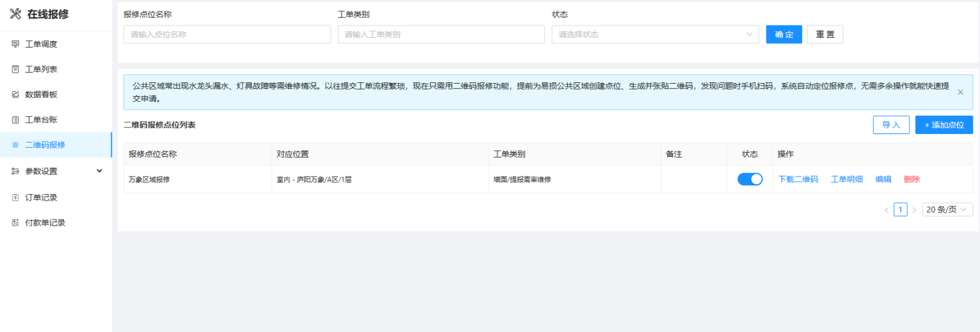
Task: Delete the 万象区域报修 row
Action: [911, 179]
